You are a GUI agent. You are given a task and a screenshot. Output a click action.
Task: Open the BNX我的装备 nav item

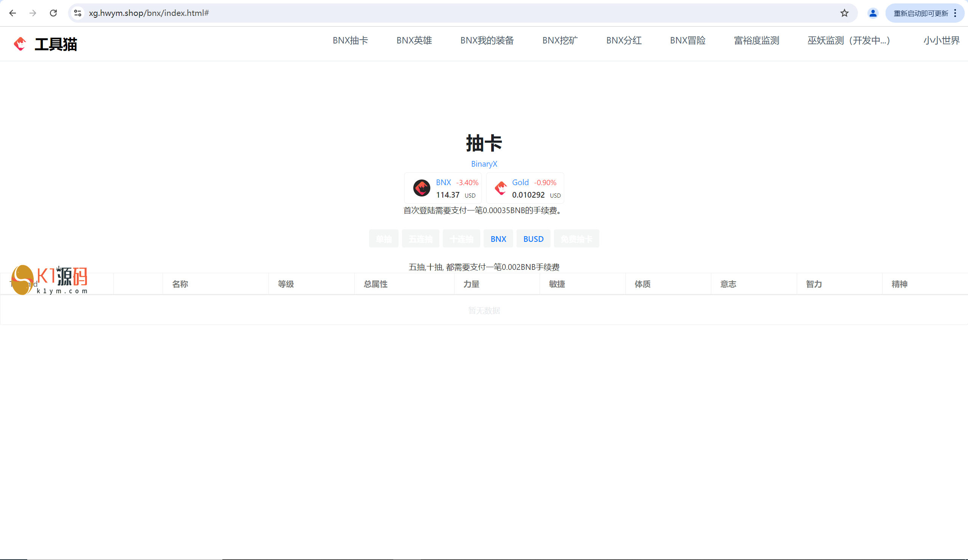point(487,40)
